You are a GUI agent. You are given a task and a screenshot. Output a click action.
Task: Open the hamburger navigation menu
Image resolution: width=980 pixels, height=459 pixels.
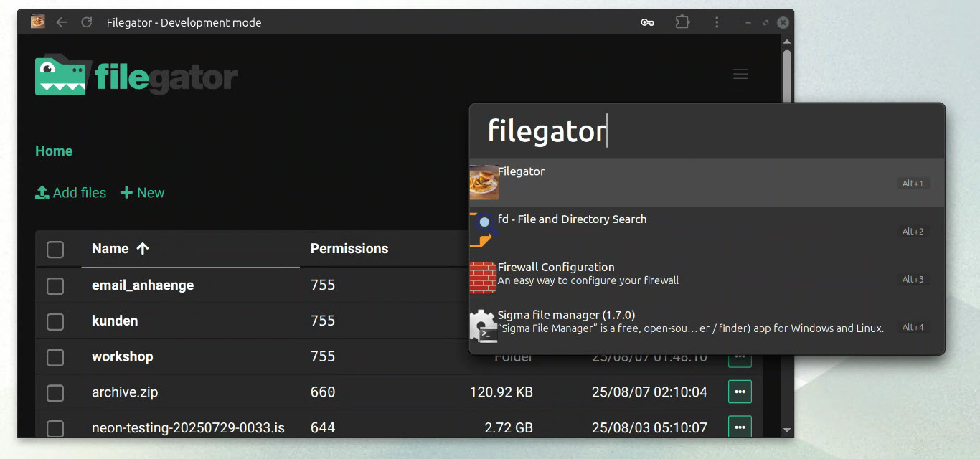pyautogui.click(x=740, y=74)
